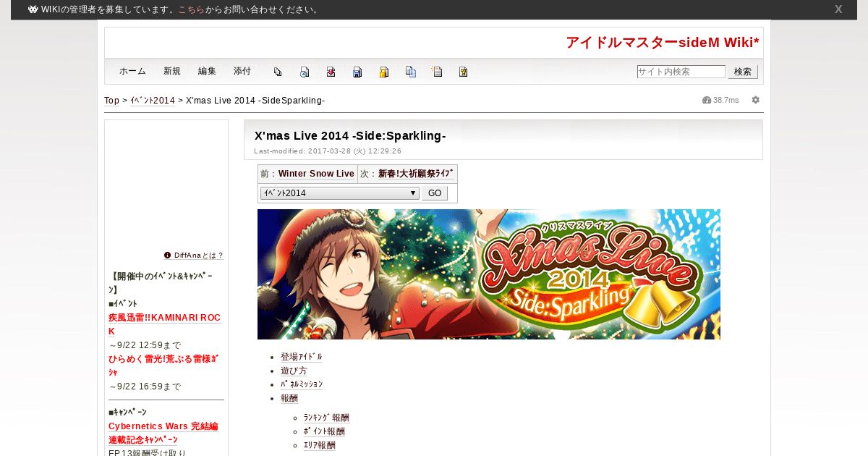Image resolution: width=868 pixels, height=456 pixels.
Task: Jump to 報酬 section
Action: (289, 398)
